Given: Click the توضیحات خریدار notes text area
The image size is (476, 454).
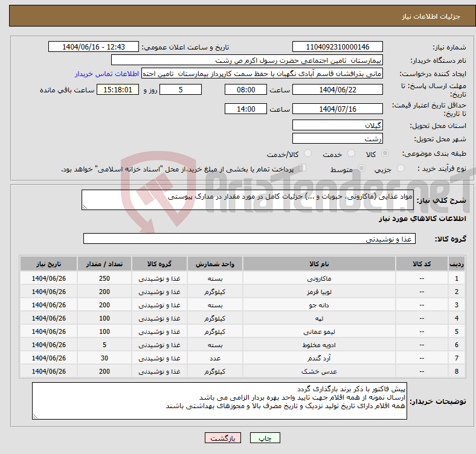Looking at the screenshot, I should point(220,400).
